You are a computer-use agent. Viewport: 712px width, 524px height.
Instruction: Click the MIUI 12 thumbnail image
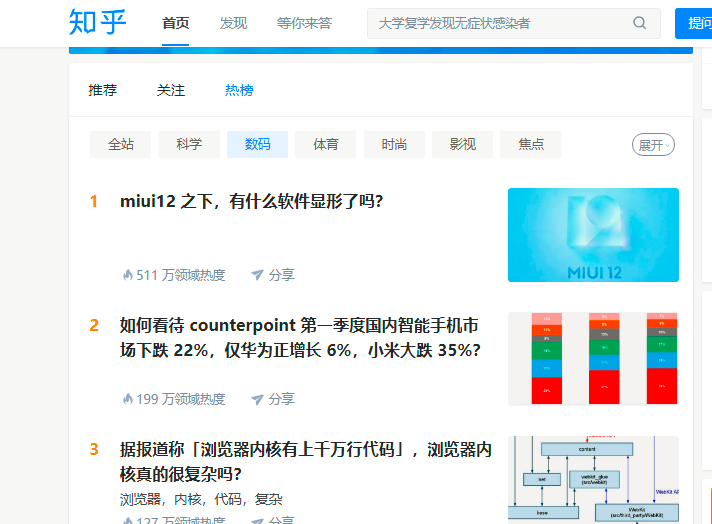pyautogui.click(x=593, y=235)
